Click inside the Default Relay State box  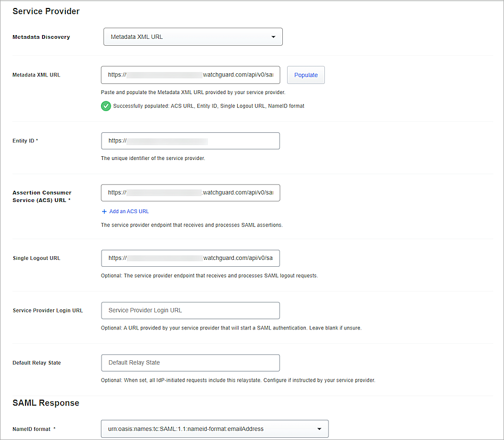coord(190,362)
